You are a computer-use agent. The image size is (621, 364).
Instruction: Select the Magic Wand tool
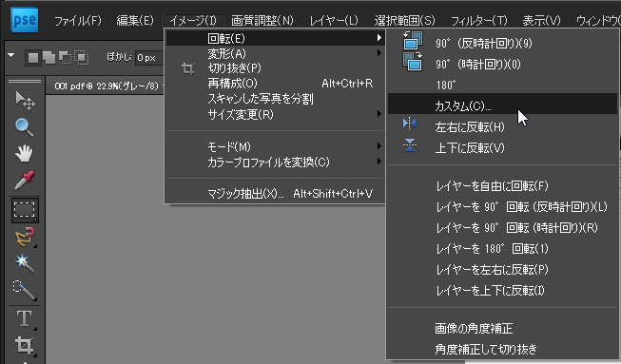coord(24,263)
